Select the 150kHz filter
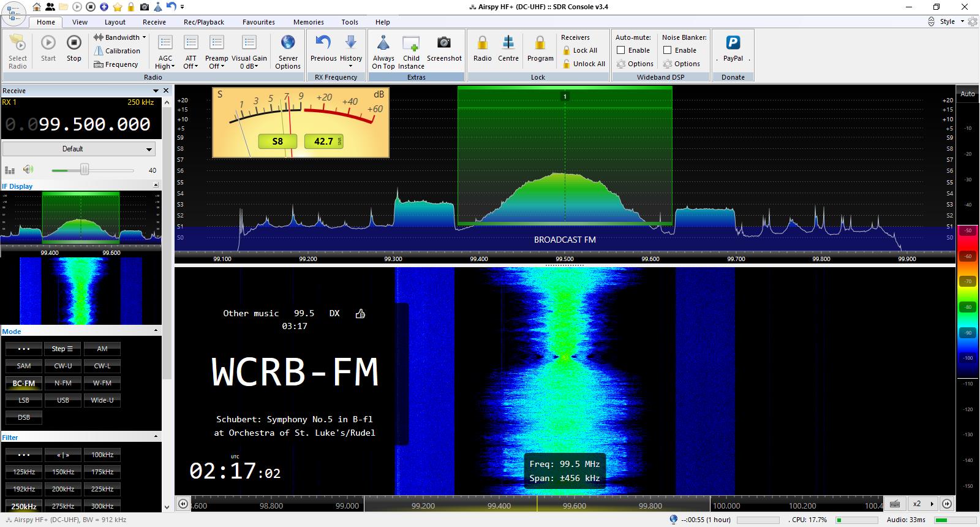This screenshot has height=527, width=980. pos(63,472)
